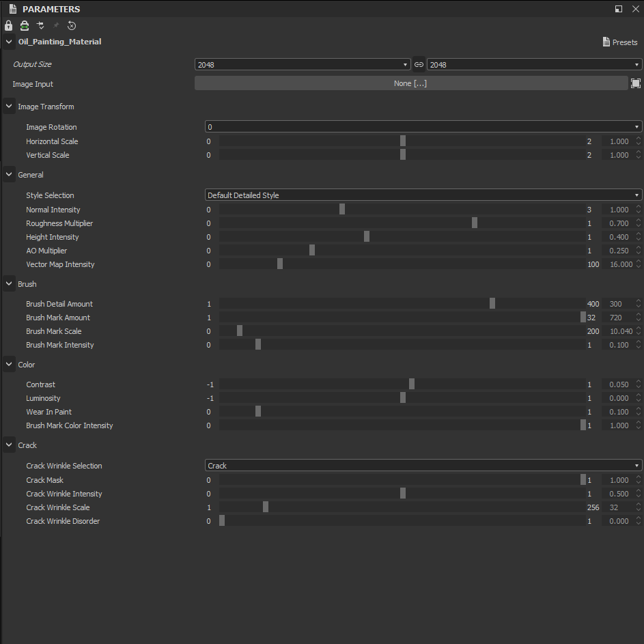Screen dimensions: 644x644
Task: Collapse the Crack parameter group
Action: click(x=9, y=445)
